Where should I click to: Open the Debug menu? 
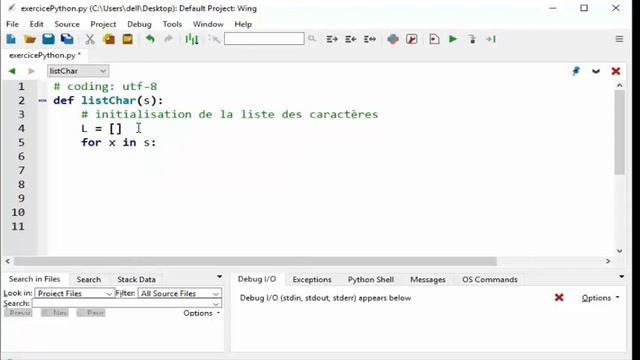click(139, 24)
